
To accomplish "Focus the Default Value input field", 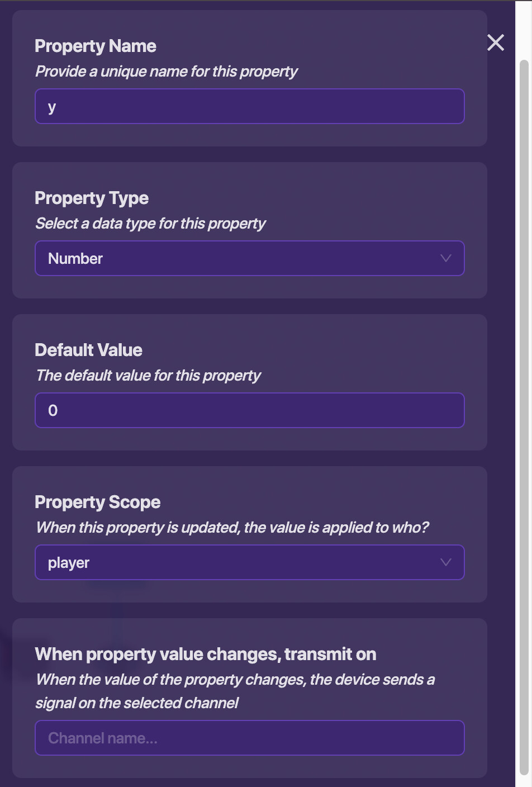I will tap(249, 410).
